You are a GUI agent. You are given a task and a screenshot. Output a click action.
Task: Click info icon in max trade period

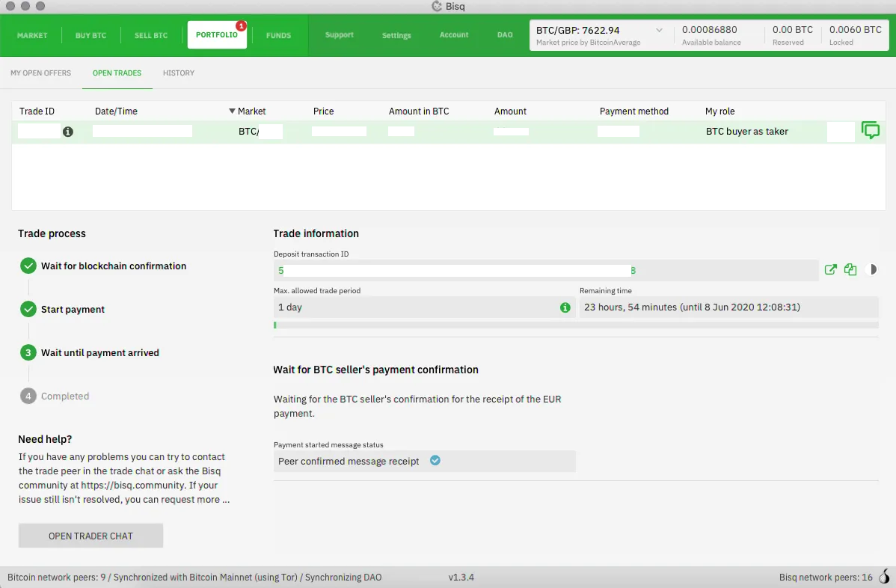coord(565,307)
